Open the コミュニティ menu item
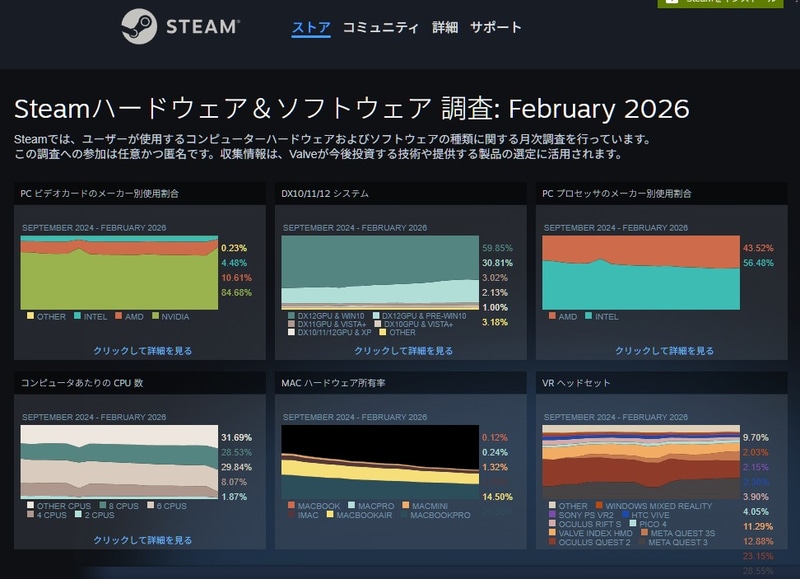Image resolution: width=800 pixels, height=579 pixels. point(381,27)
